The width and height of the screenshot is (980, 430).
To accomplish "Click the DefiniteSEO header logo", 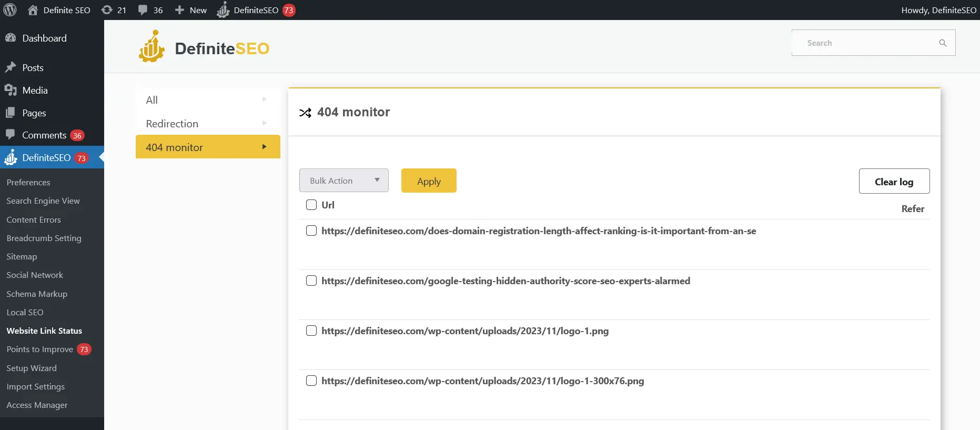I will [204, 47].
